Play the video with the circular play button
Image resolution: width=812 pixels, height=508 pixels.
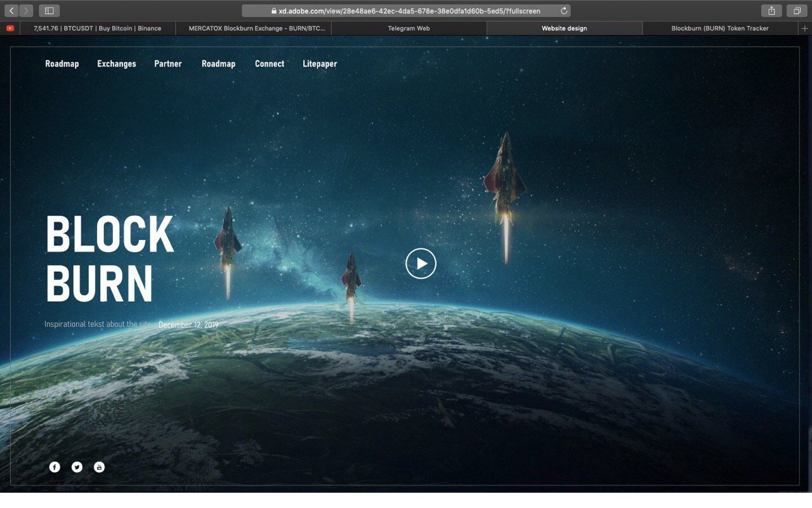tap(421, 263)
